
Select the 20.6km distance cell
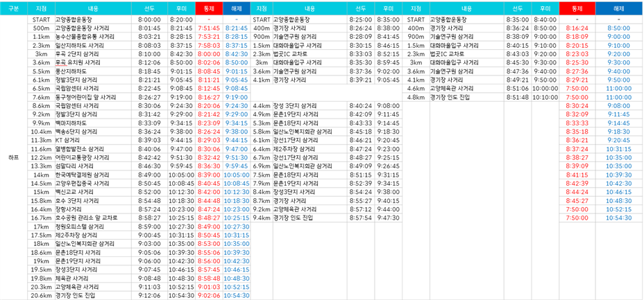pyautogui.click(x=41, y=295)
